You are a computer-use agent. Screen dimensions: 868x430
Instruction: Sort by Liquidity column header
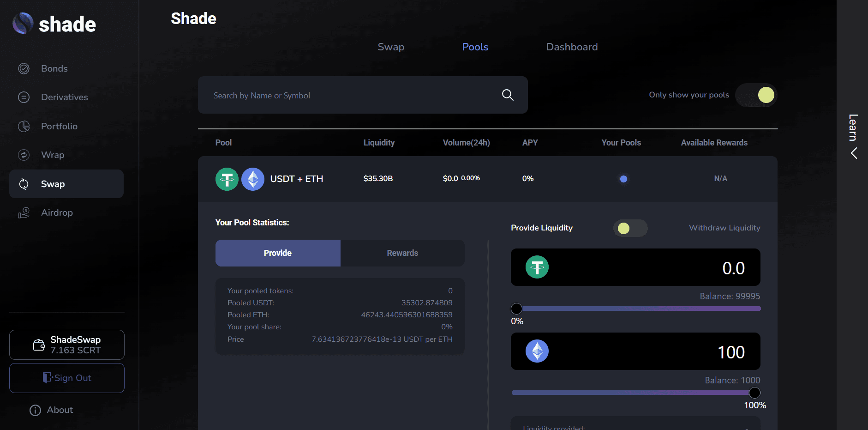[x=379, y=143]
